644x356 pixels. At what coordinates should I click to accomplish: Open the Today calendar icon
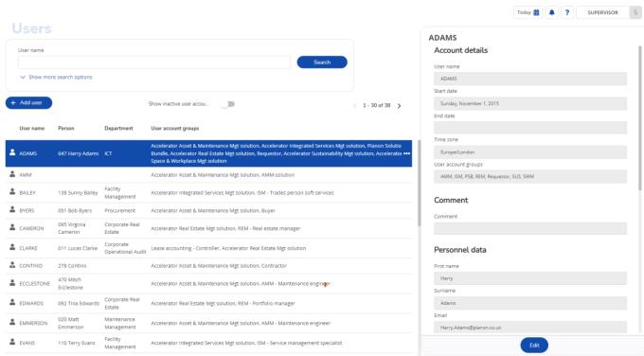tap(536, 12)
